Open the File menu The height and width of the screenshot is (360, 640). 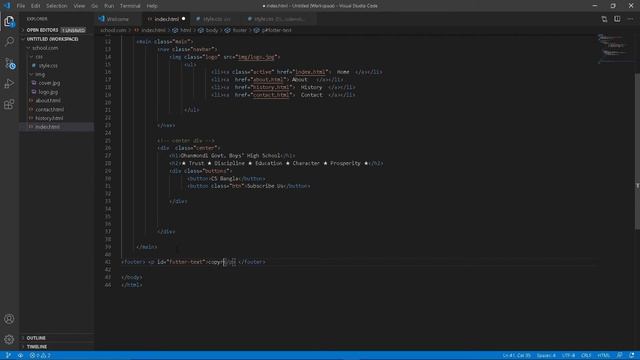21,6
